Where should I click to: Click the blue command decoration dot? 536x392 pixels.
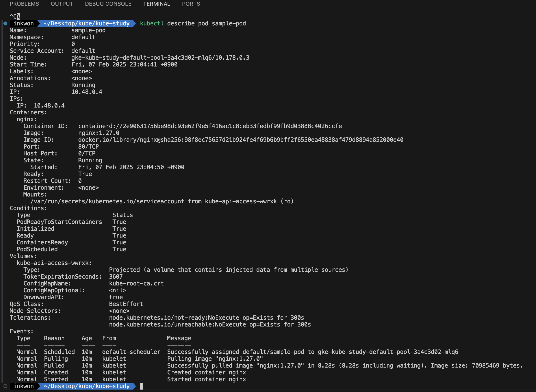(x=5, y=23)
